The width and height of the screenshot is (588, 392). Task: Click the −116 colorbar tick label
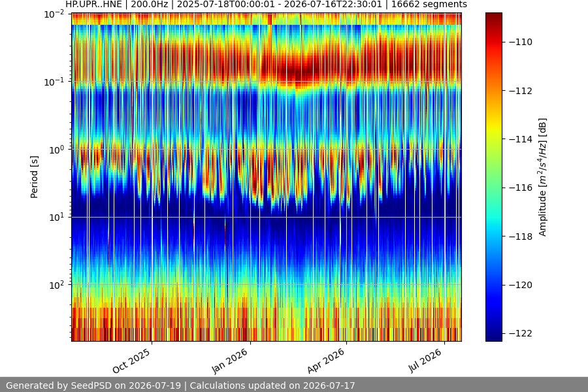521,188
